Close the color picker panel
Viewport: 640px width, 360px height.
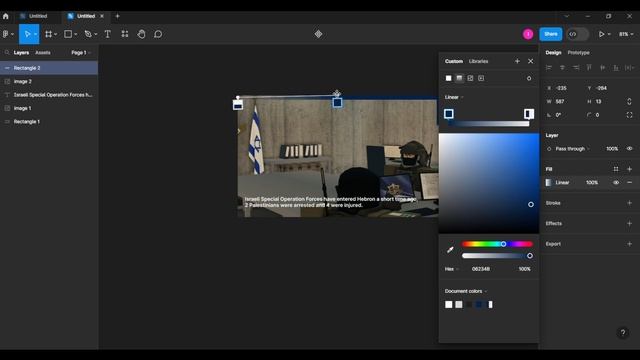click(531, 61)
